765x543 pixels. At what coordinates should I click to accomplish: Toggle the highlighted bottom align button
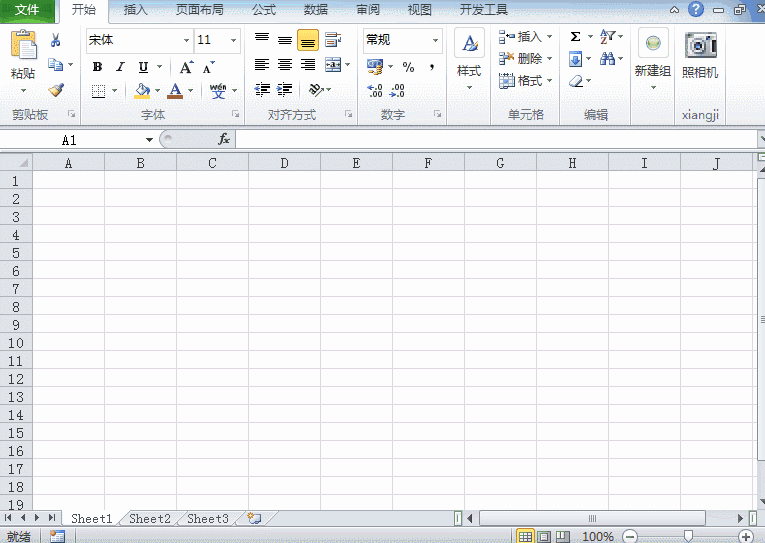click(x=308, y=40)
